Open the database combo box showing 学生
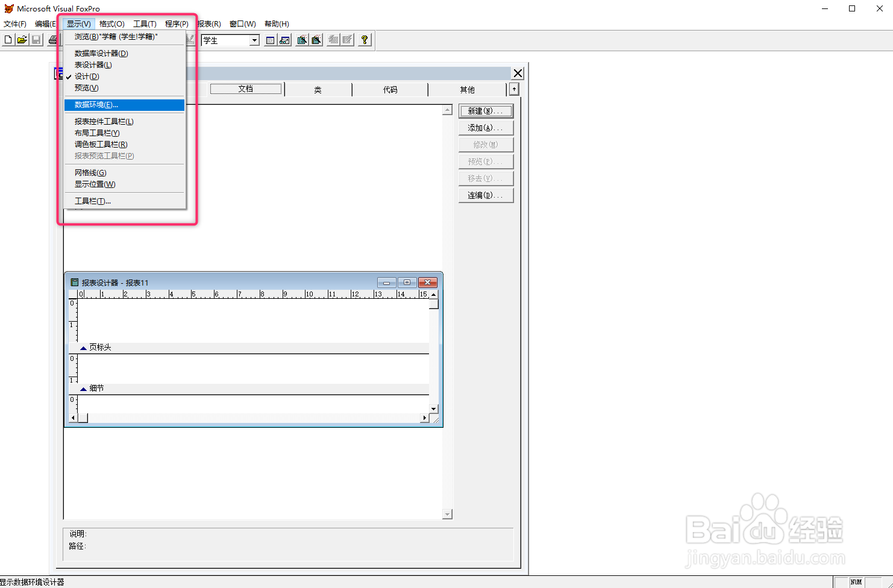This screenshot has height=588, width=893. (x=230, y=40)
